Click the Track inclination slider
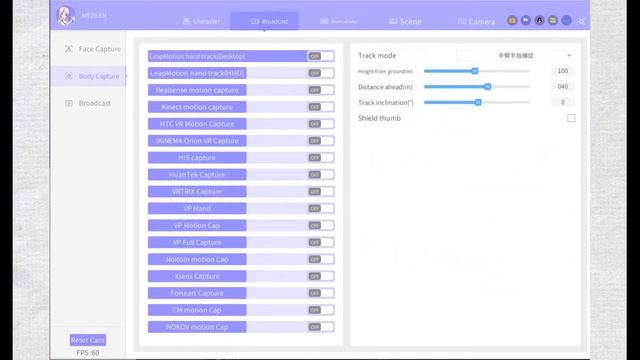This screenshot has width=640, height=360. coord(477,102)
